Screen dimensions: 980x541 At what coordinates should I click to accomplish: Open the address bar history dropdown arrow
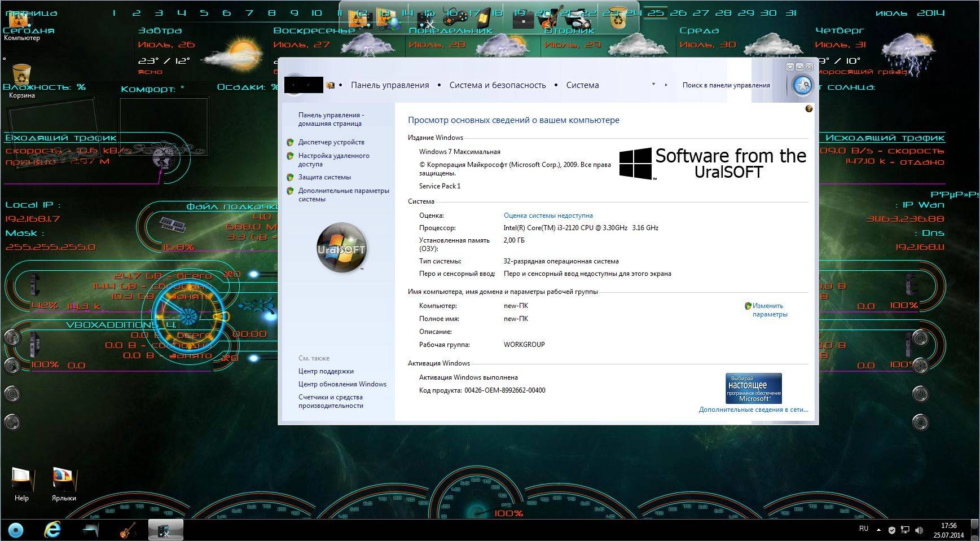tap(653, 85)
